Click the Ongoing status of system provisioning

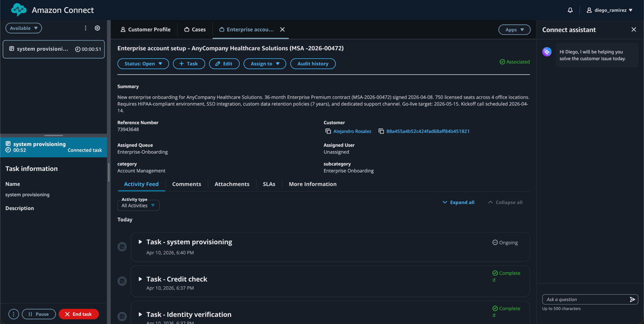tap(505, 243)
